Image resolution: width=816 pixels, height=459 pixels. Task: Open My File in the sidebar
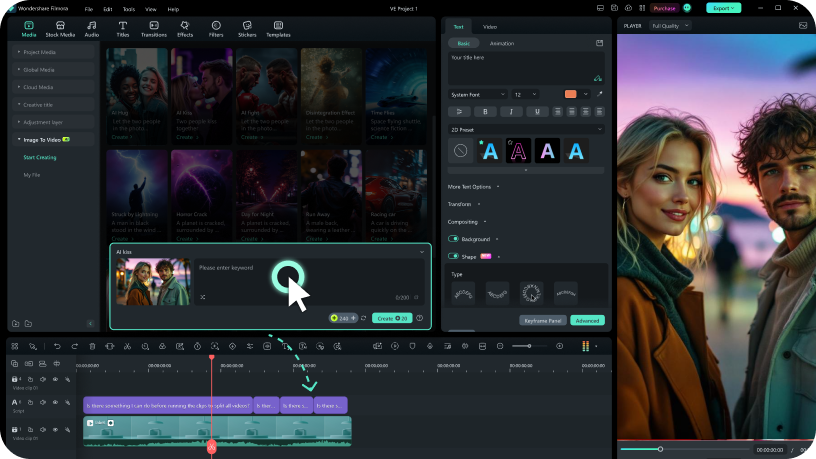pos(32,175)
